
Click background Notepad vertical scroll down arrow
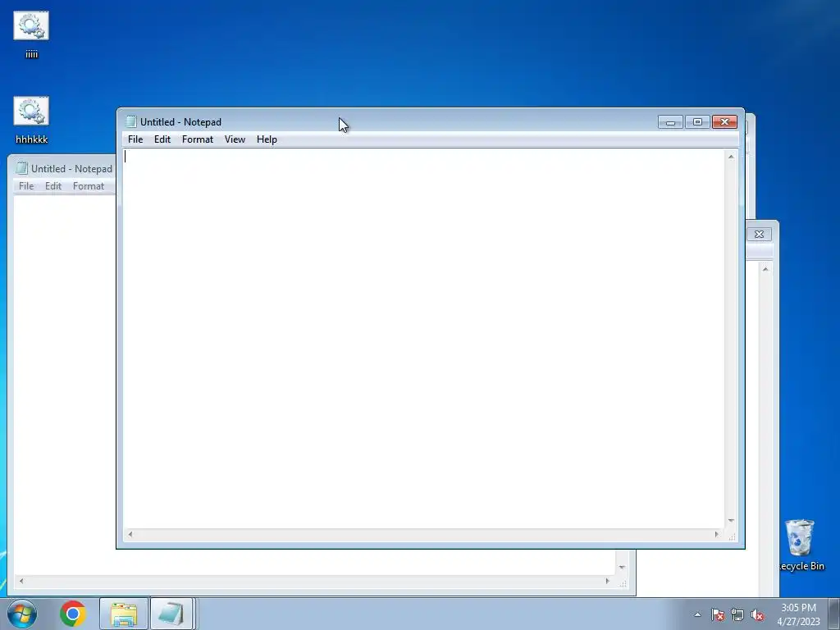click(622, 568)
